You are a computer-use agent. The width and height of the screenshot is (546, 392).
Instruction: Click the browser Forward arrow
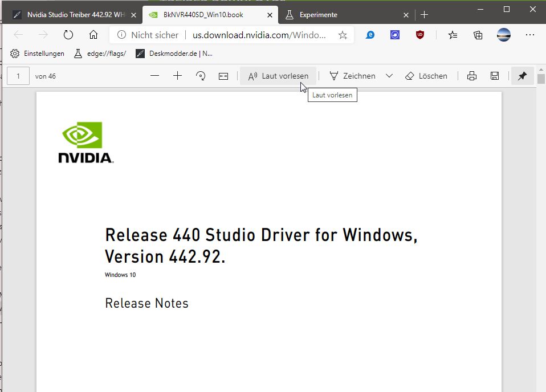pos(43,35)
